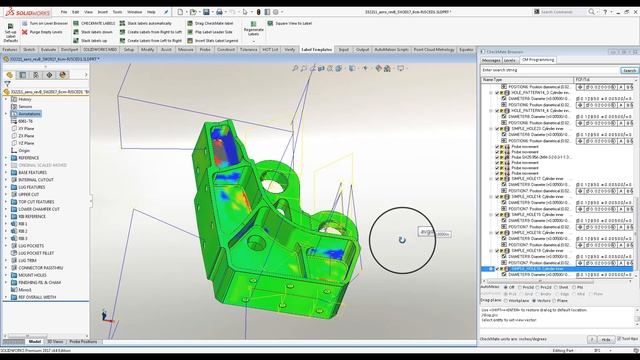This screenshot has height=360, width=640.
Task: Click the Zoom to Fit view icon
Action: point(295,68)
